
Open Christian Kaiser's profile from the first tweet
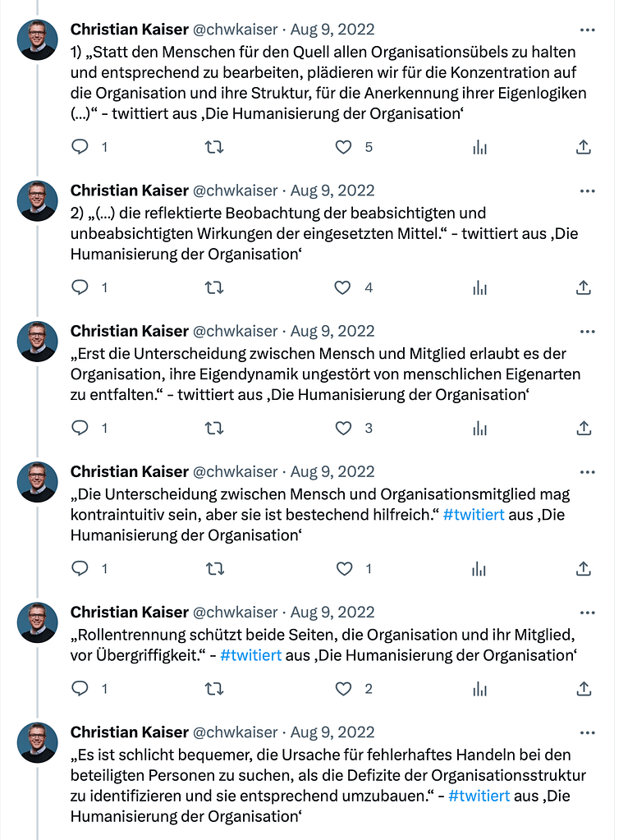[x=128, y=30]
